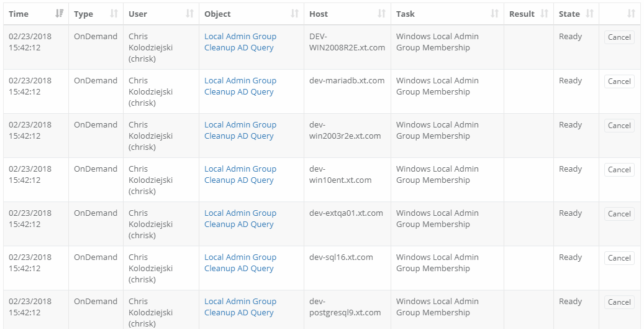Click the User column sort arrows
Screen dimensions: 644x329
(x=189, y=14)
